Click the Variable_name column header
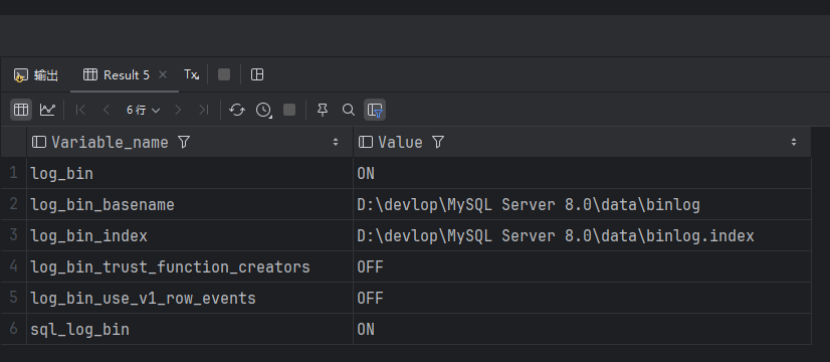 click(x=190, y=142)
